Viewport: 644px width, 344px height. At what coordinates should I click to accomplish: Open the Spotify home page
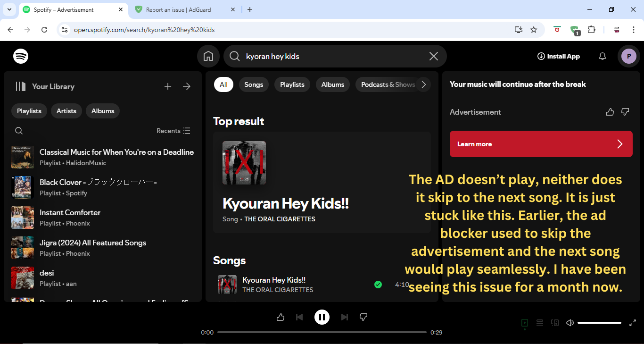tap(208, 56)
